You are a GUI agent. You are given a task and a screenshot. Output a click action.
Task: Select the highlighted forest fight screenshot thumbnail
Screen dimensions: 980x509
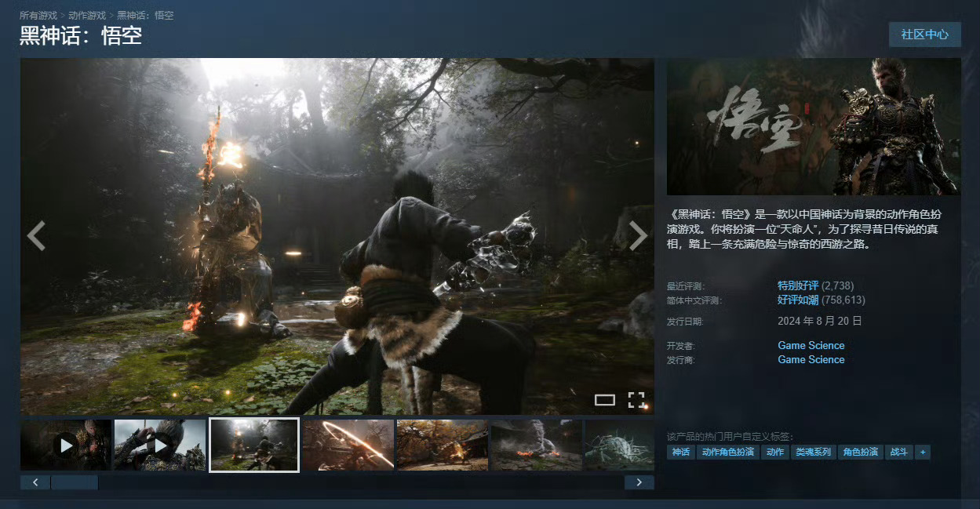click(254, 445)
